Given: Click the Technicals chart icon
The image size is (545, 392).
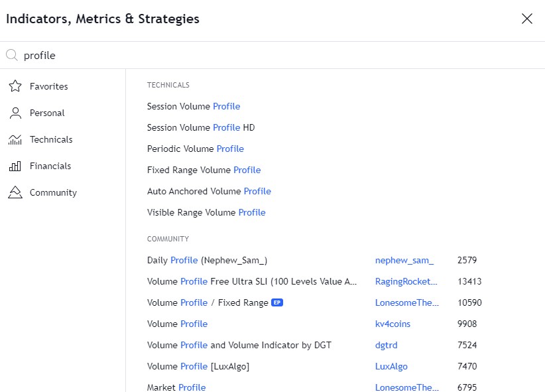Looking at the screenshot, I should (15, 139).
